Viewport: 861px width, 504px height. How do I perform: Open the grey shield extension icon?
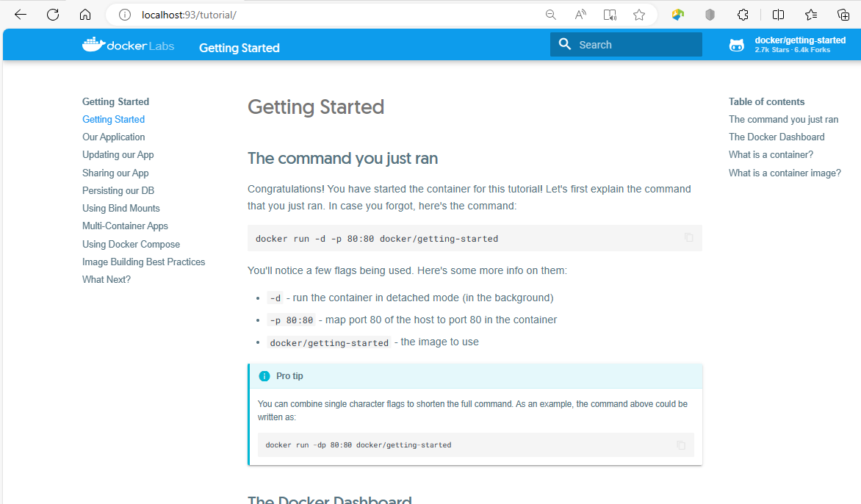coord(710,15)
